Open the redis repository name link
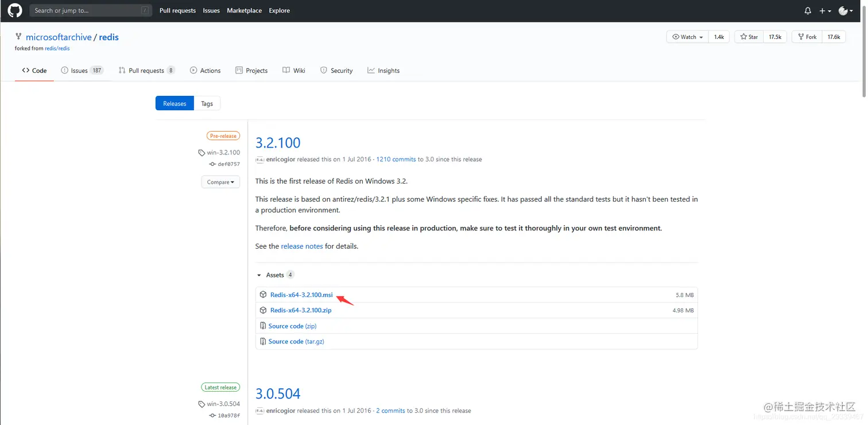 click(x=108, y=37)
